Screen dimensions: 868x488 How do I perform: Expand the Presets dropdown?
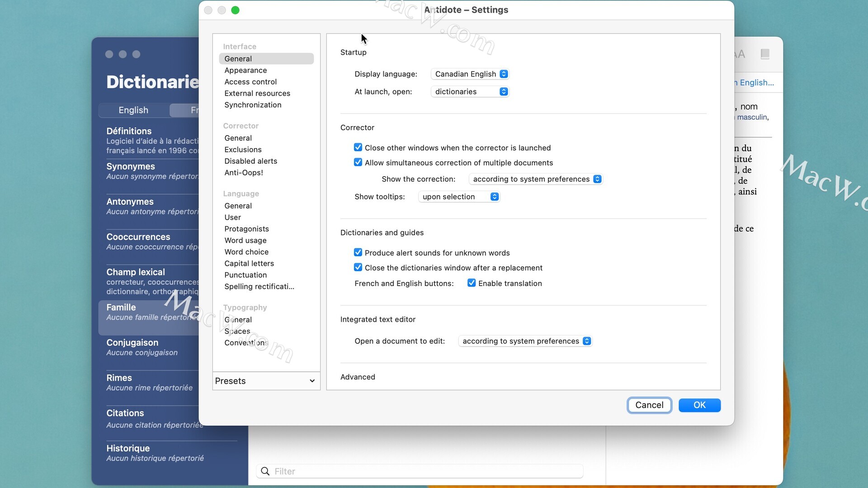[266, 381]
